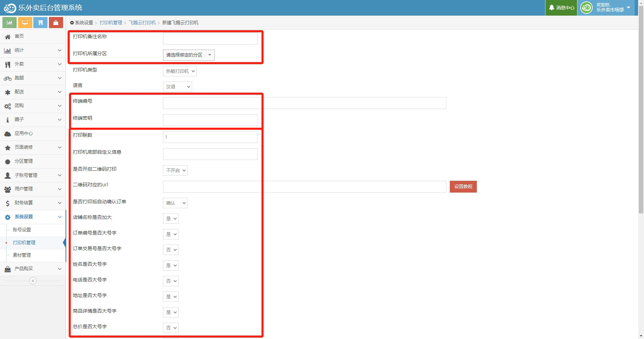Click the sidebar collapse arrow icon
The height and width of the screenshot is (339, 644).
pos(33,281)
